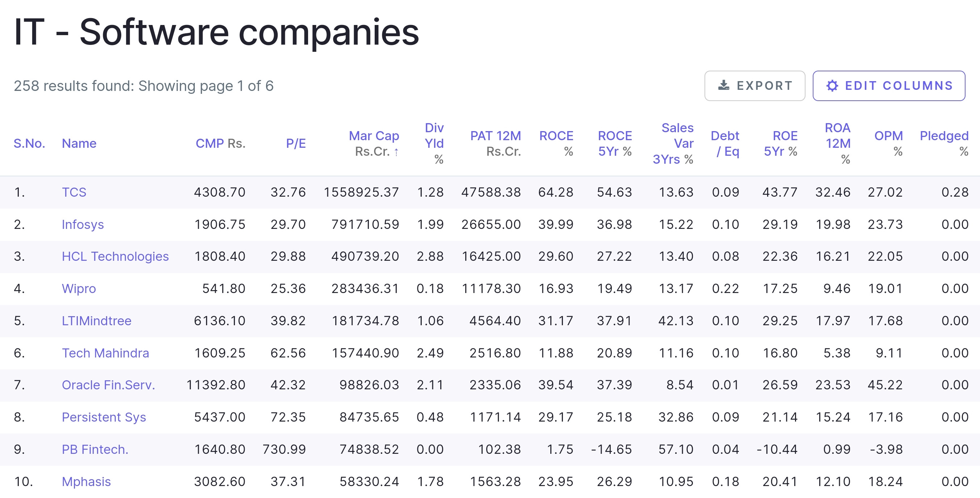The height and width of the screenshot is (498, 980).
Task: Select Infosys PAT value 26655.00
Action: [491, 224]
